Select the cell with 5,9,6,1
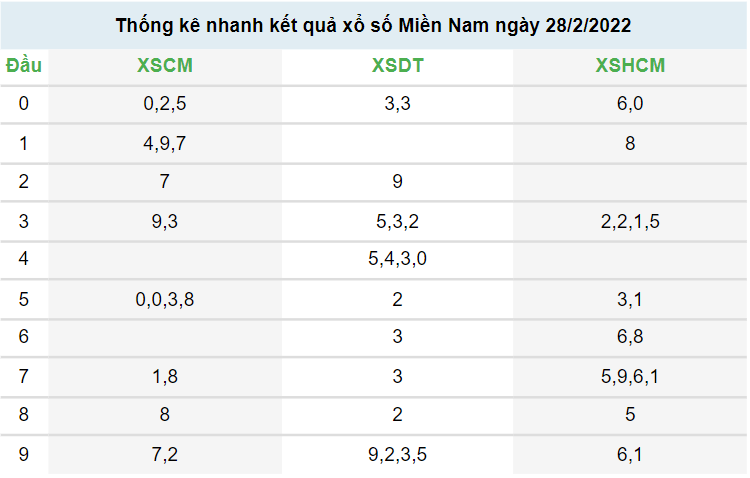Screen dimensions: 750x478 (x=630, y=377)
